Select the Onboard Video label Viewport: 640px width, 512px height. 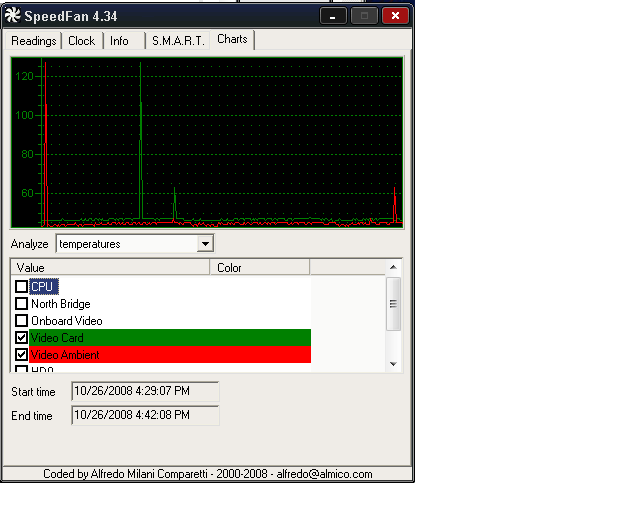pyautogui.click(x=67, y=321)
